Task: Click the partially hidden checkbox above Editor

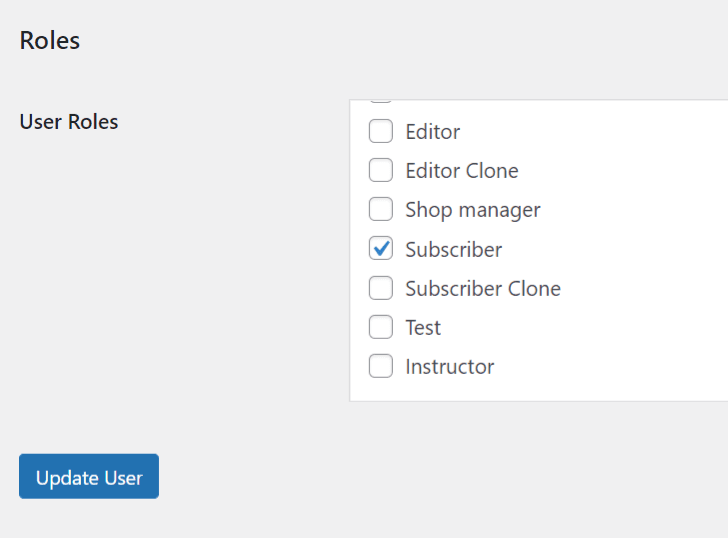Action: [x=381, y=101]
